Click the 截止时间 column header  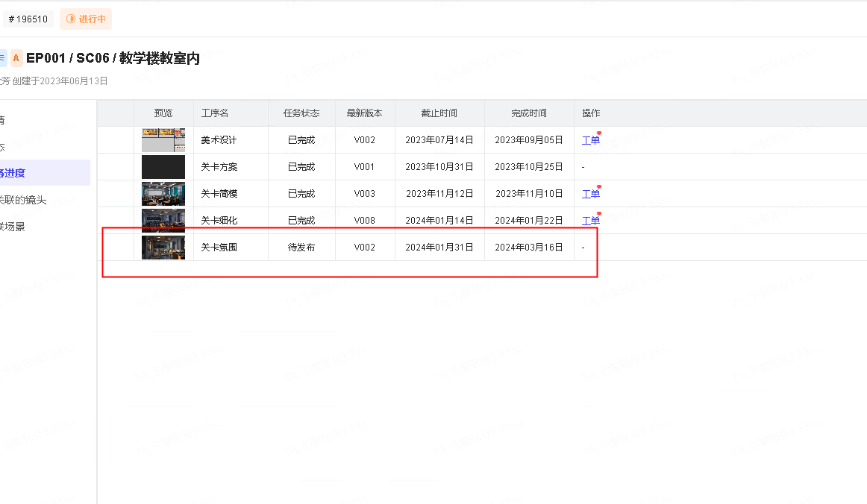(439, 113)
